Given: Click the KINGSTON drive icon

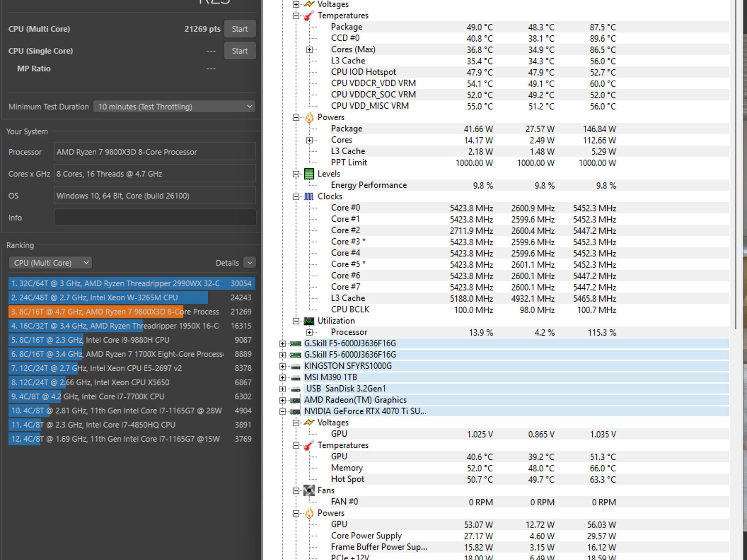Looking at the screenshot, I should click(x=296, y=366).
